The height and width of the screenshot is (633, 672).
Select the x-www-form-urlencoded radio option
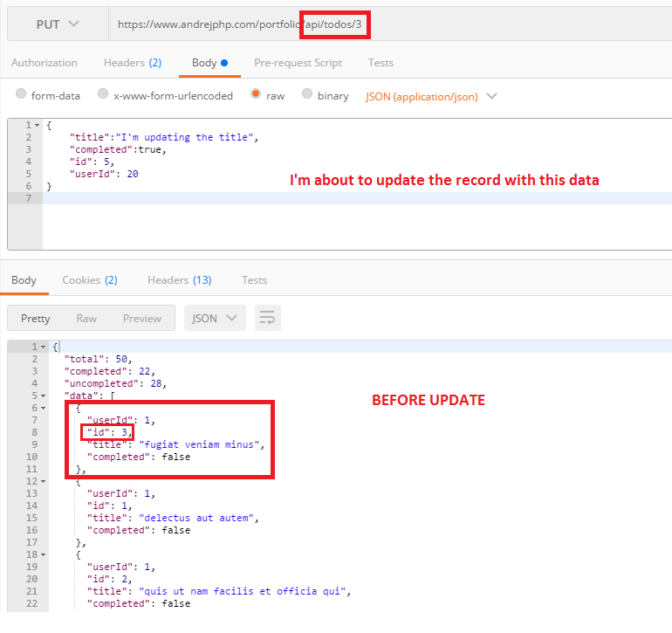tap(103, 93)
